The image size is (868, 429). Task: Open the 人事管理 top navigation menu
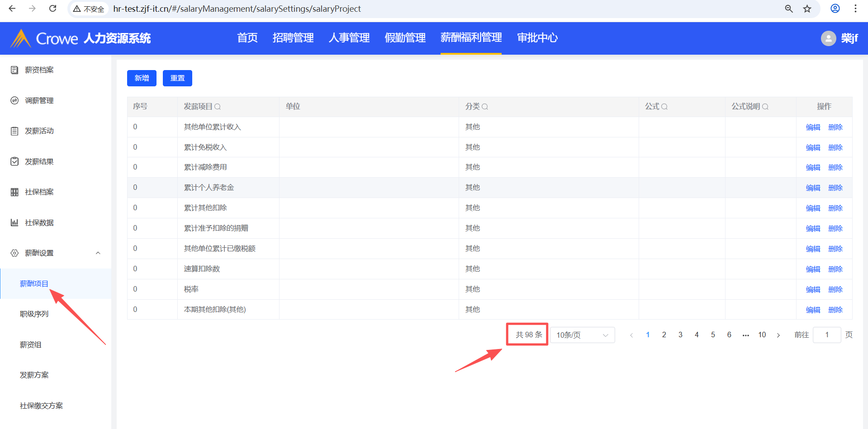coord(349,38)
